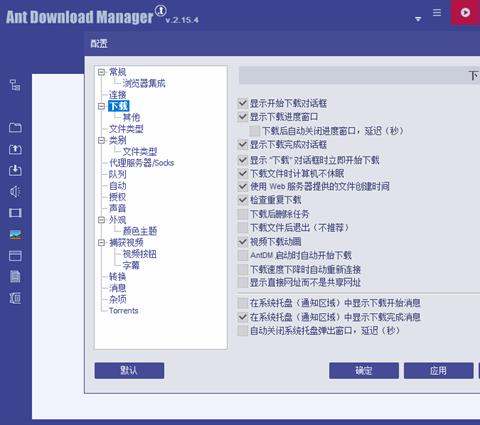Toggle 视频下载动画 checkbox
The height and width of the screenshot is (425, 480).
pos(243,242)
